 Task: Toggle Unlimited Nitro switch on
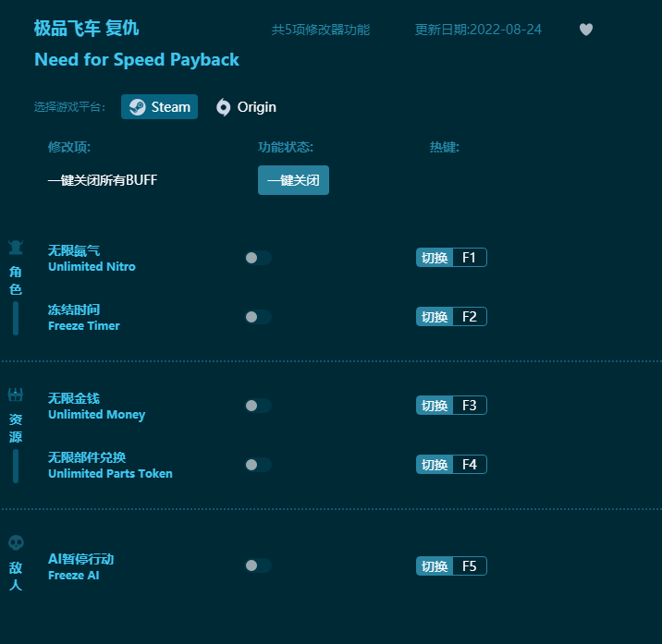(x=258, y=258)
